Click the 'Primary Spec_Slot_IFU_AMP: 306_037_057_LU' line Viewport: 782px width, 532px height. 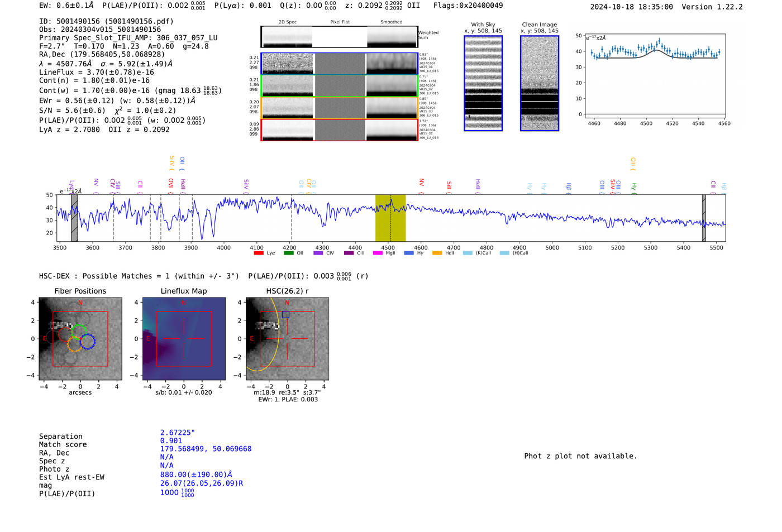point(128,38)
